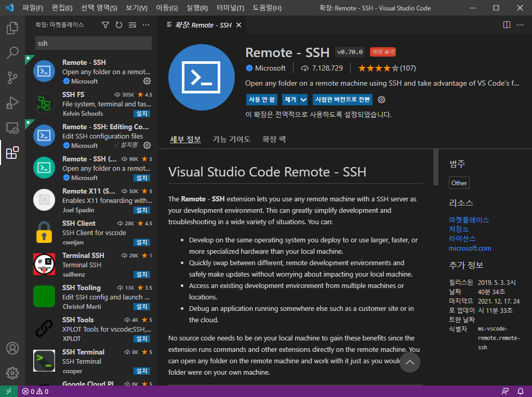Open the 보기(V) menu

[137, 8]
